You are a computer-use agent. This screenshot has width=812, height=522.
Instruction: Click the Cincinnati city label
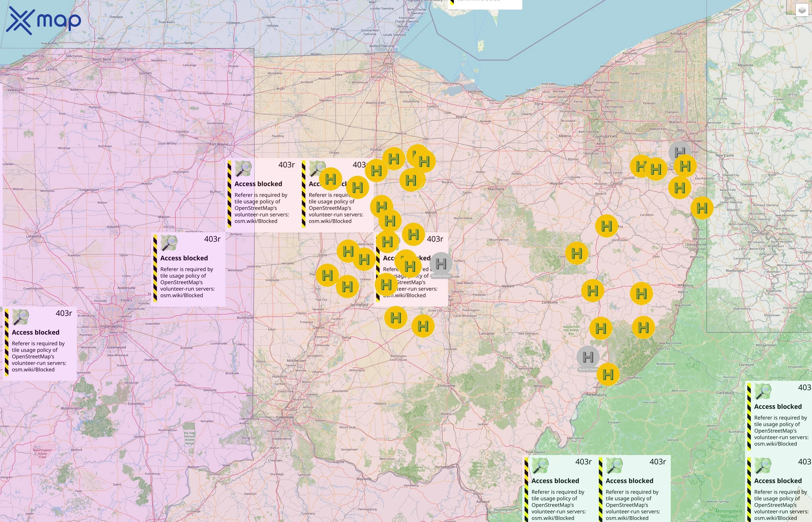coord(285,417)
